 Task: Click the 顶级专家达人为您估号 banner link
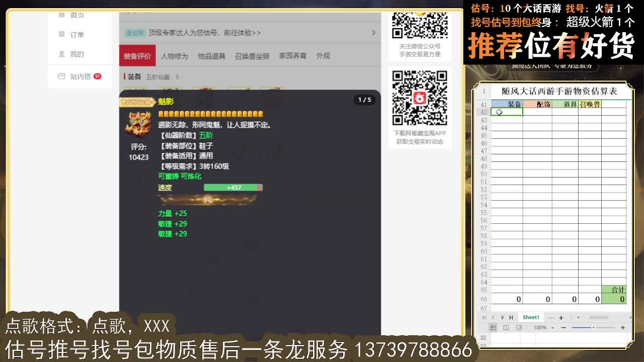click(x=204, y=33)
